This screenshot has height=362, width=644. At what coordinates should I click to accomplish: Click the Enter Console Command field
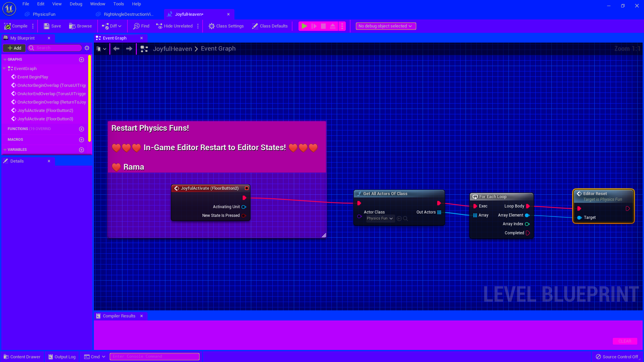[154, 356]
